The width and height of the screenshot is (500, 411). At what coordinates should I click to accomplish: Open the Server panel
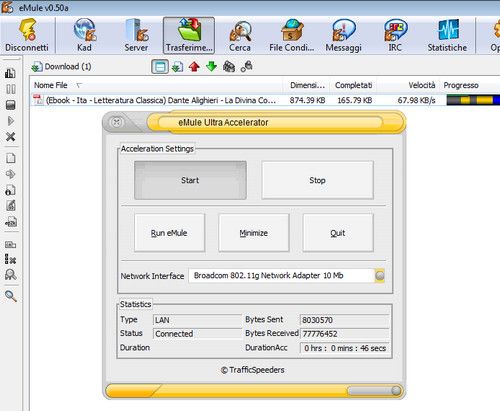coord(136,35)
